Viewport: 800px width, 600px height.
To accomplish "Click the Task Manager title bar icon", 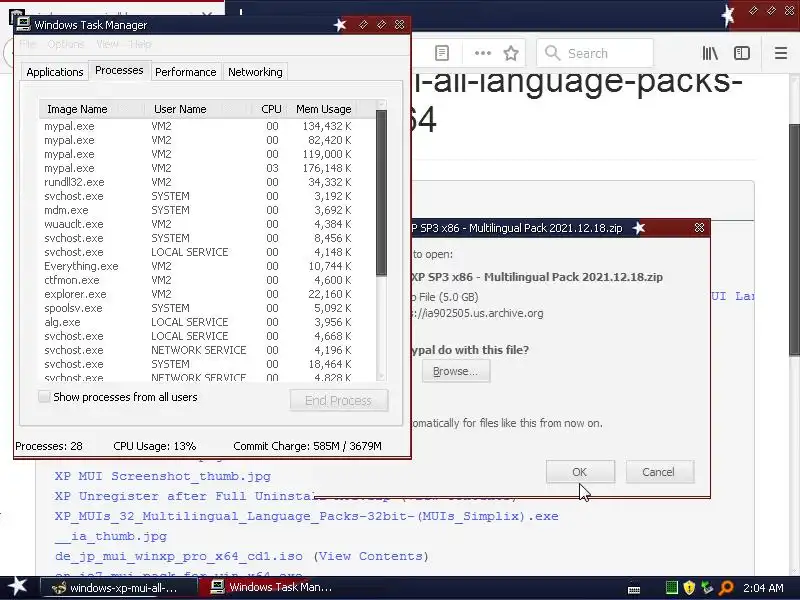I will [23, 24].
